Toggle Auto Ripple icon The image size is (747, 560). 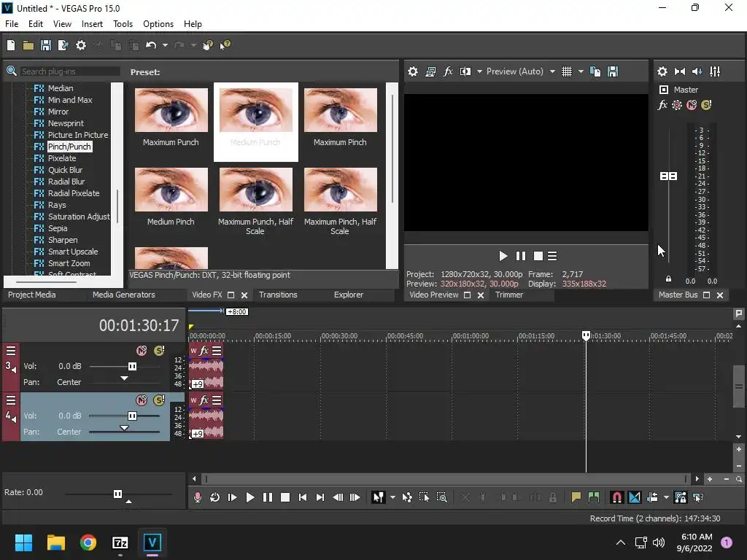[653, 497]
